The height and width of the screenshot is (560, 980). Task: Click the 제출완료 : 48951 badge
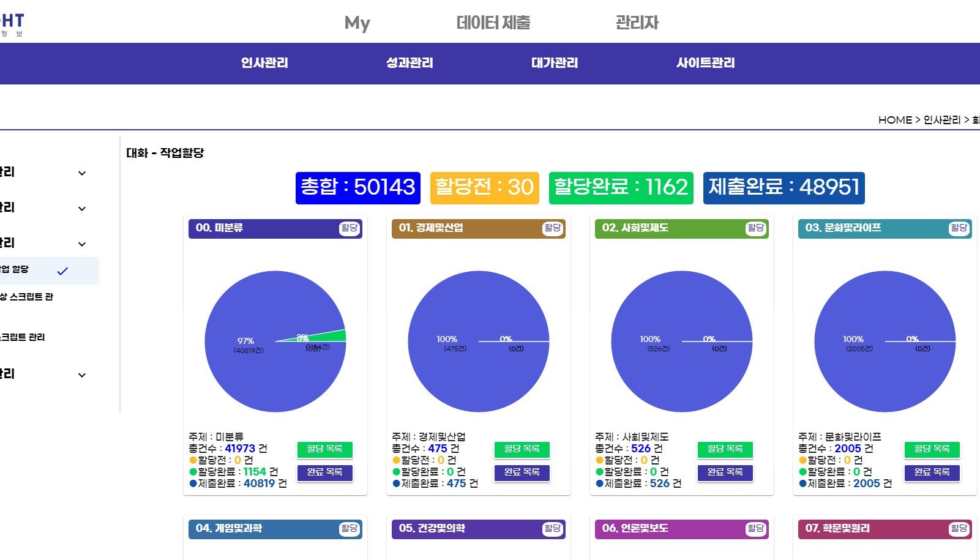(x=784, y=187)
